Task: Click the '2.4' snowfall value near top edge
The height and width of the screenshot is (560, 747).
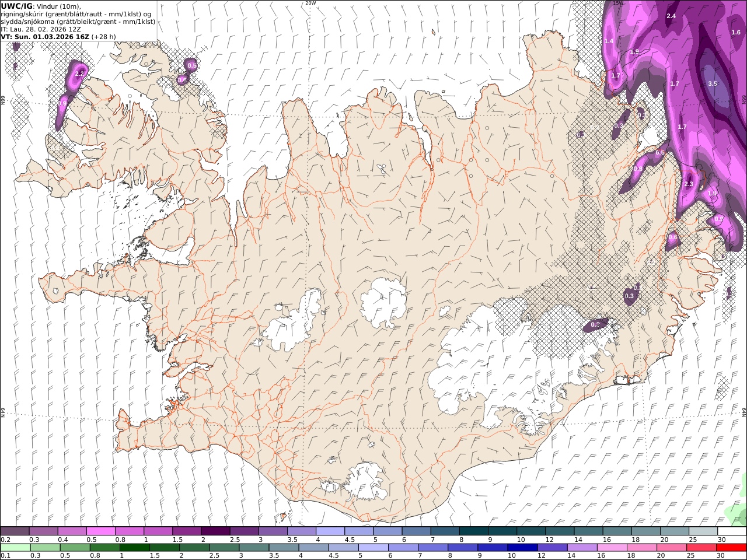Action: tap(671, 16)
